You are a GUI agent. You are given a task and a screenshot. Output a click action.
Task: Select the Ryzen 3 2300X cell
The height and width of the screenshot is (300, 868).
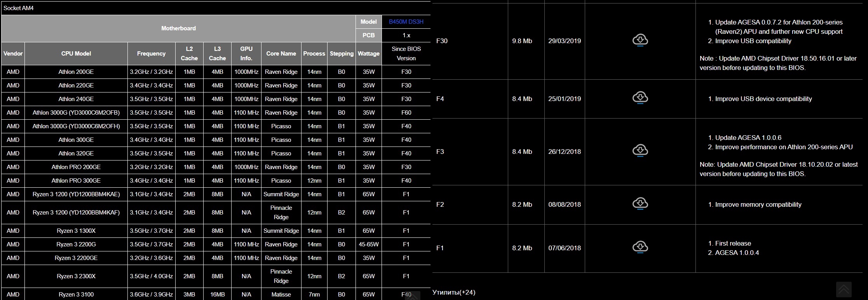pos(76,276)
